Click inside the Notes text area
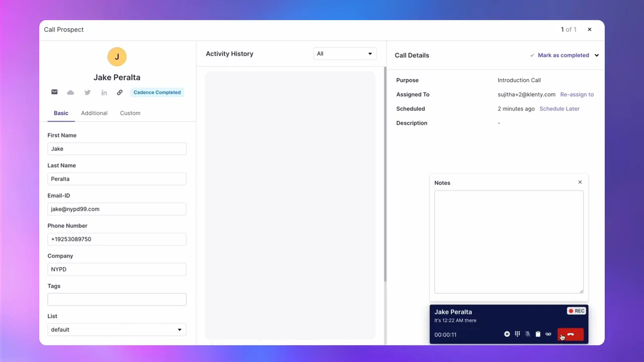The height and width of the screenshot is (362, 644). [509, 242]
